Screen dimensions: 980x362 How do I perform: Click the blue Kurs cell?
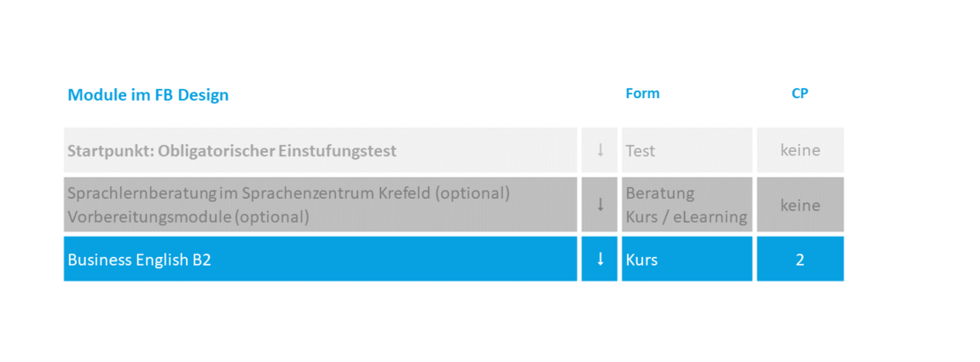pos(687,259)
